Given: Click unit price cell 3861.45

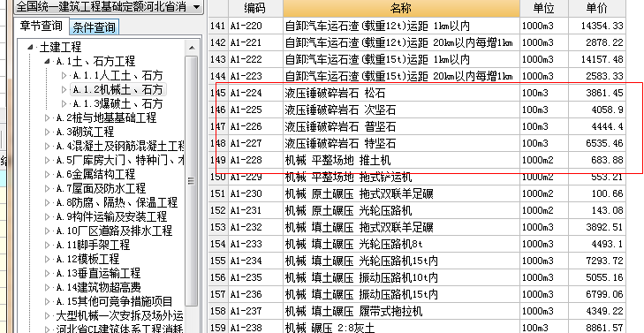Looking at the screenshot, I should pos(597,94).
